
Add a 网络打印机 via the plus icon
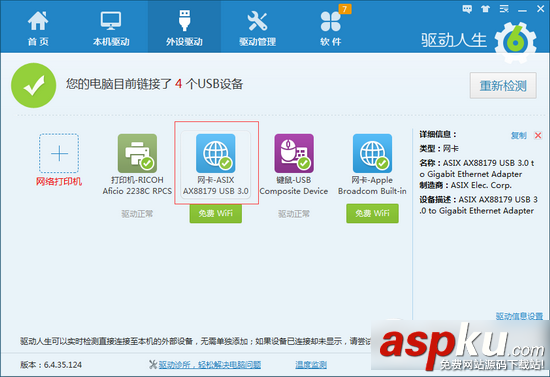click(59, 153)
